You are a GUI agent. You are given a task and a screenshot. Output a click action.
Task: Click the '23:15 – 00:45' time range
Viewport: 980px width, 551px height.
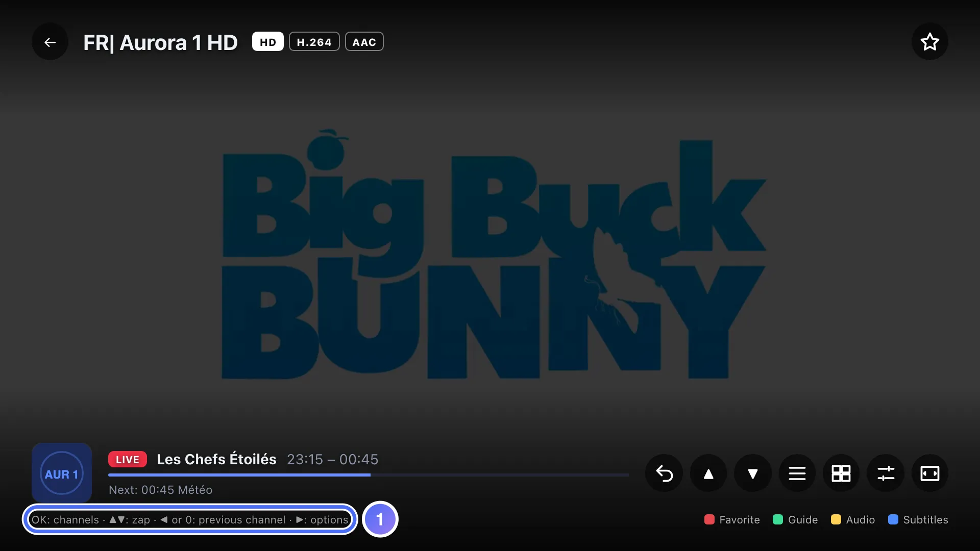coord(333,459)
